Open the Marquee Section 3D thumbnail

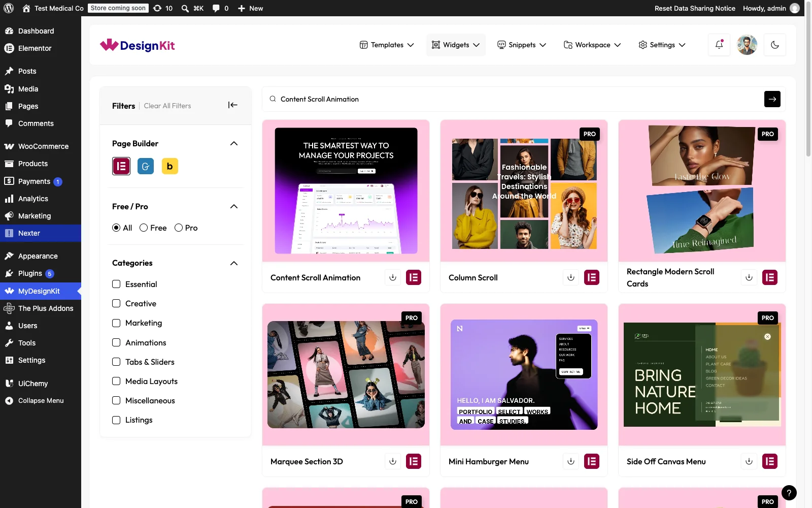tap(346, 374)
